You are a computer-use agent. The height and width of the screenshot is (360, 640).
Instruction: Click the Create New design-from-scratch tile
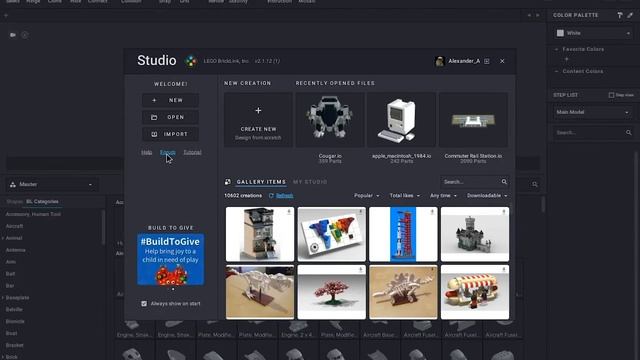pos(258,120)
